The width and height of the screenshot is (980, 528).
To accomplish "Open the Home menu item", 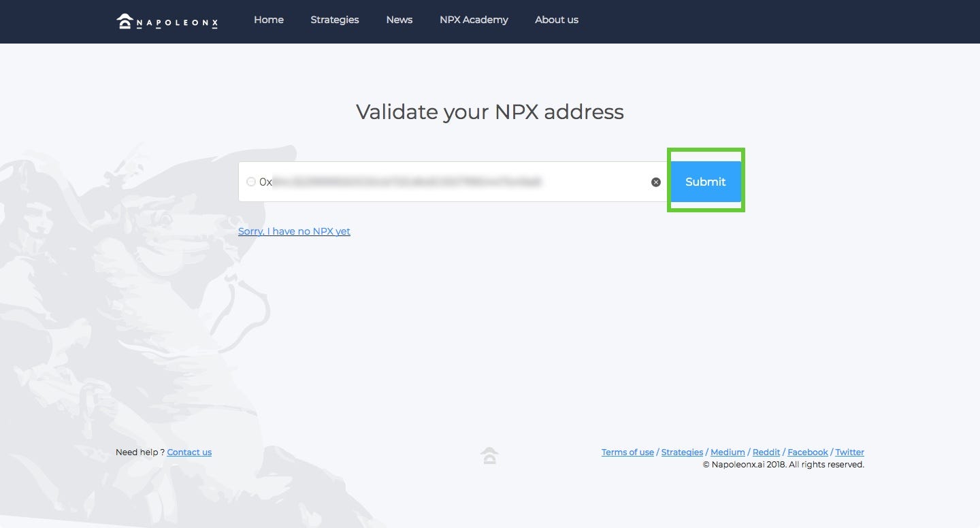I will point(269,20).
